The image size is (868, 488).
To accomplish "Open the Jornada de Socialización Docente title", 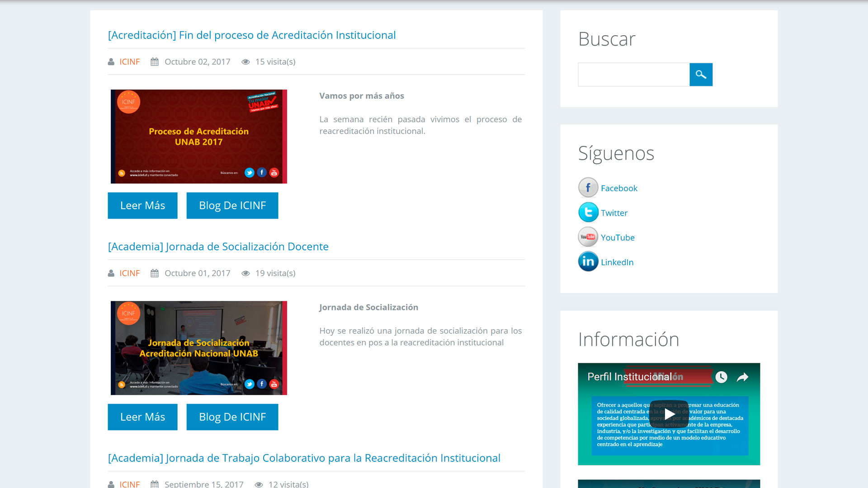I will 218,247.
